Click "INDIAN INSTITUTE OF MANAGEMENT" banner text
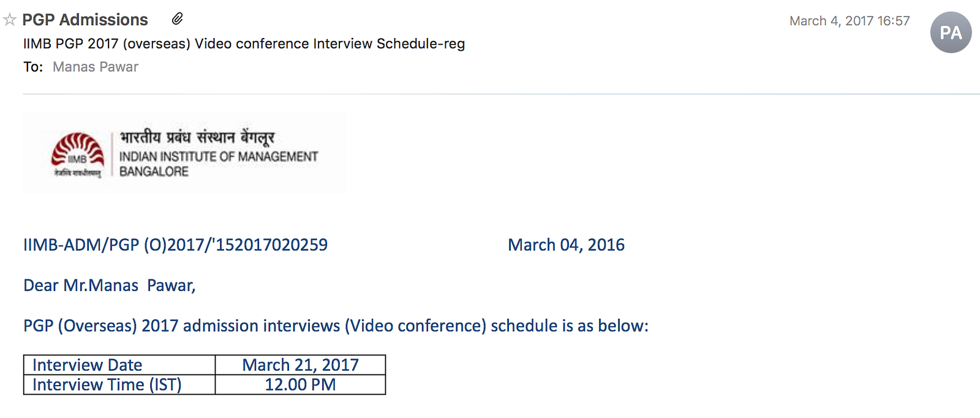 point(218,157)
